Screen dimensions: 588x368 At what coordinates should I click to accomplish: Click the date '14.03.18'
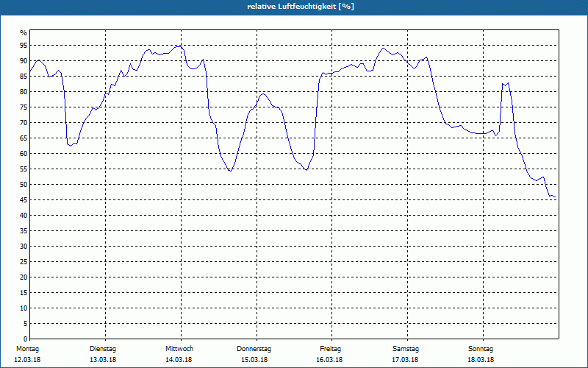coord(179,360)
